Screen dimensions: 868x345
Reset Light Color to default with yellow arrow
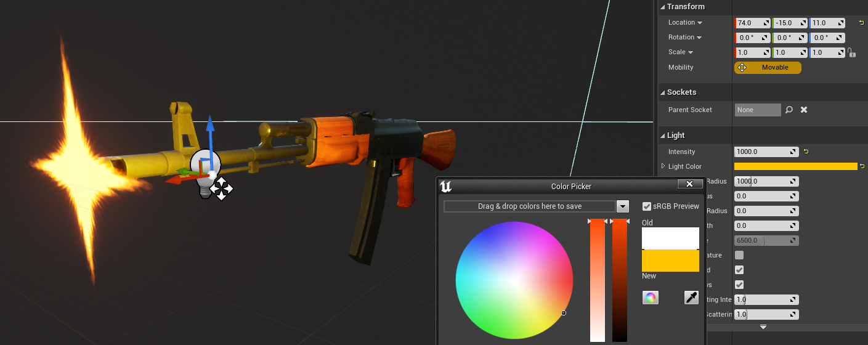click(x=863, y=166)
